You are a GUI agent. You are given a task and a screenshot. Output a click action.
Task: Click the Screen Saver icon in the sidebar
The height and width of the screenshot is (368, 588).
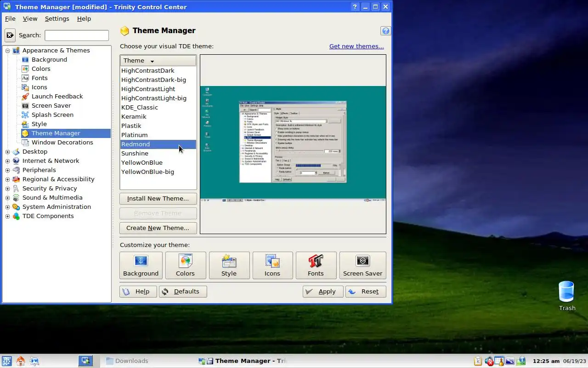(x=25, y=105)
